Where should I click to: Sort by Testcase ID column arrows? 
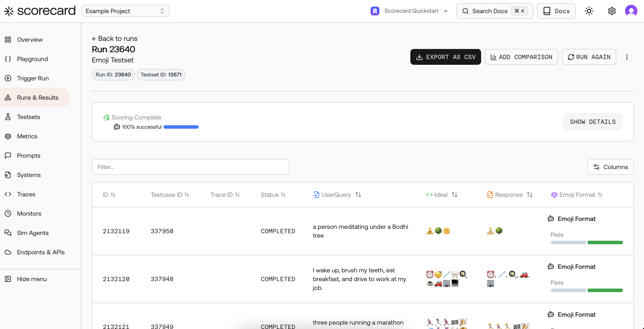[x=187, y=195]
